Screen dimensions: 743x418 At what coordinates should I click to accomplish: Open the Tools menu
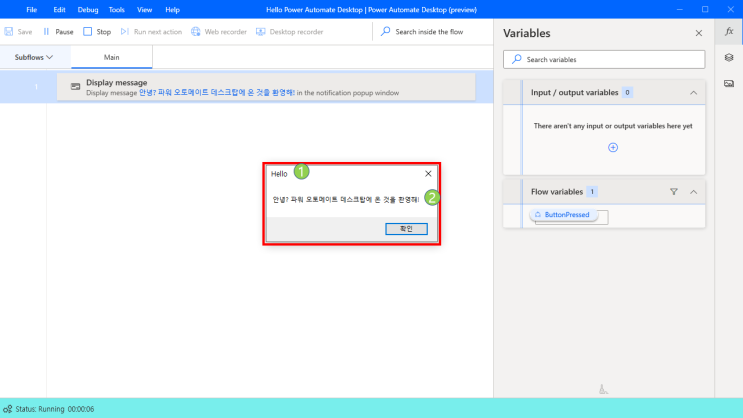[x=116, y=9]
